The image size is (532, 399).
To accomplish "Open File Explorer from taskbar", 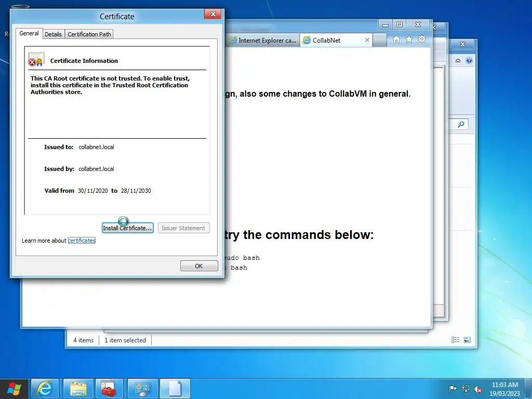I will coord(78,389).
